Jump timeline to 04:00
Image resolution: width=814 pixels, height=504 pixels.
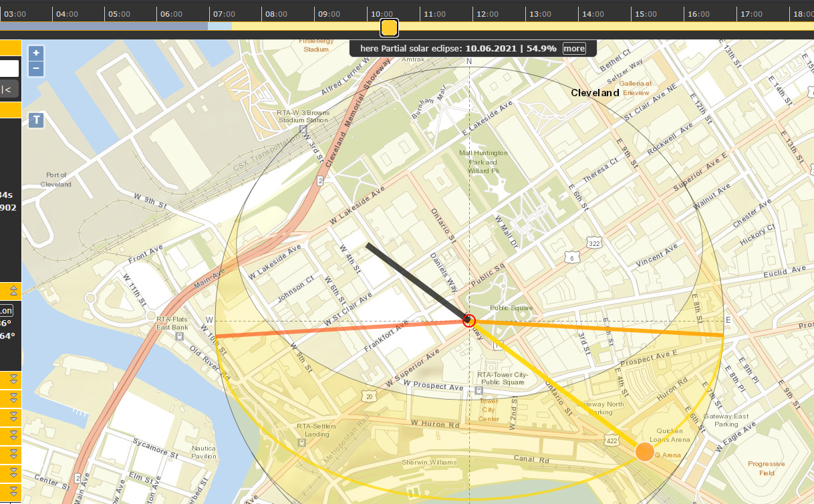coord(66,13)
